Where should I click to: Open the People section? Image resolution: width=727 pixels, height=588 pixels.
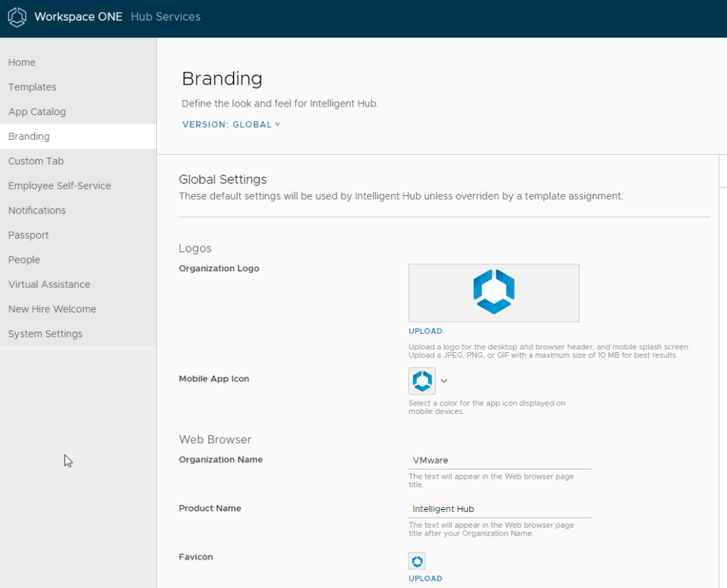pos(23,259)
